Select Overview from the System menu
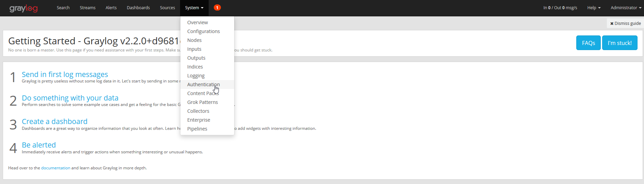Screen dimensions: 644x184 point(207,22)
